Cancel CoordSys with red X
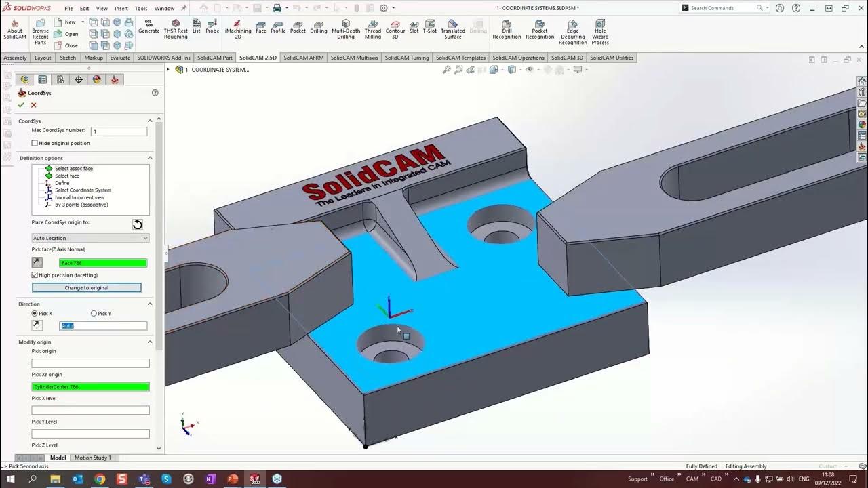This screenshot has height=488, width=868. 33,105
